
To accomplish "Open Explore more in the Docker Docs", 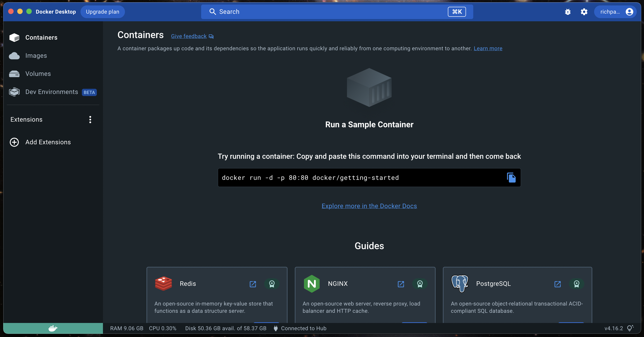I will pyautogui.click(x=369, y=206).
